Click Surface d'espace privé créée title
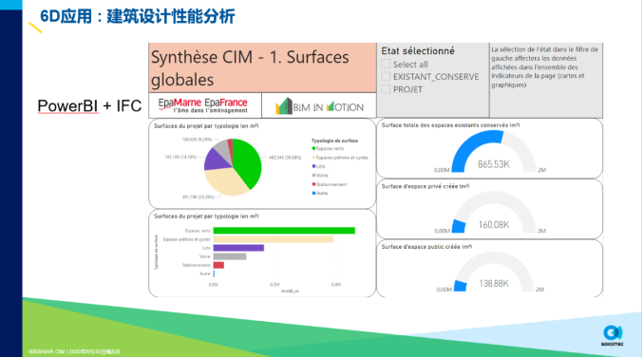Viewport: 644px width, 357px height. 426,186
